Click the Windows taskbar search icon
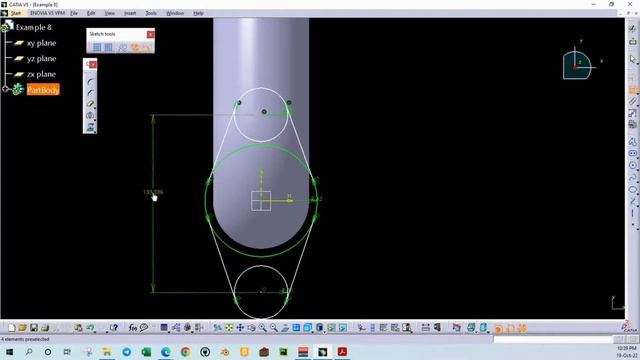 click(29, 352)
